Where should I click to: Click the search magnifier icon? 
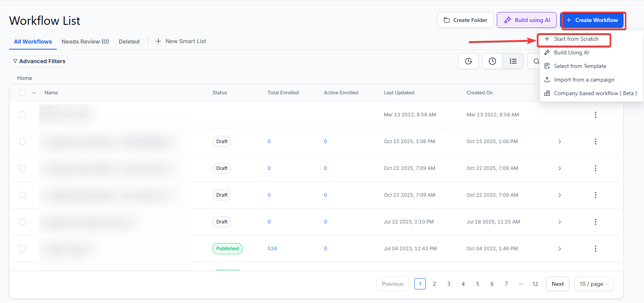tap(536, 61)
